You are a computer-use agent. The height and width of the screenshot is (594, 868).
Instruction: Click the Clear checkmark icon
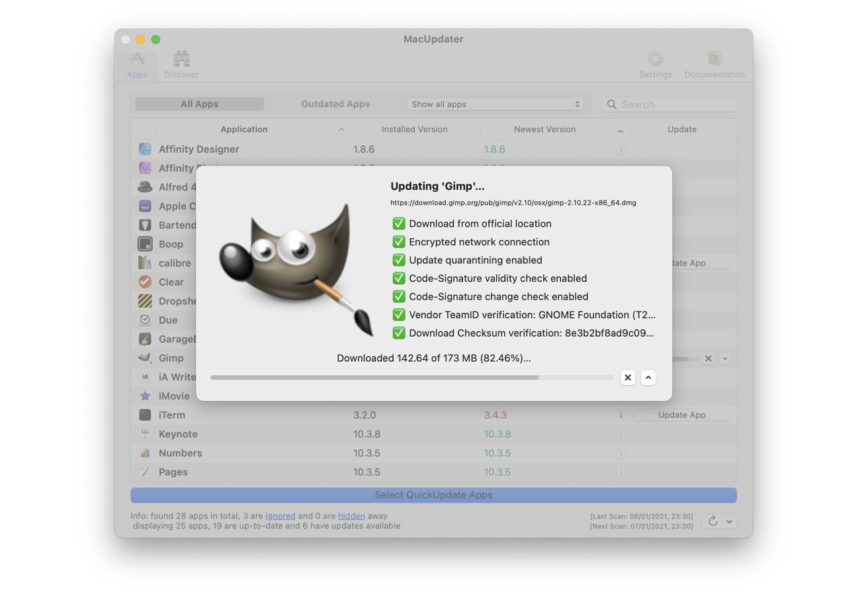click(145, 282)
